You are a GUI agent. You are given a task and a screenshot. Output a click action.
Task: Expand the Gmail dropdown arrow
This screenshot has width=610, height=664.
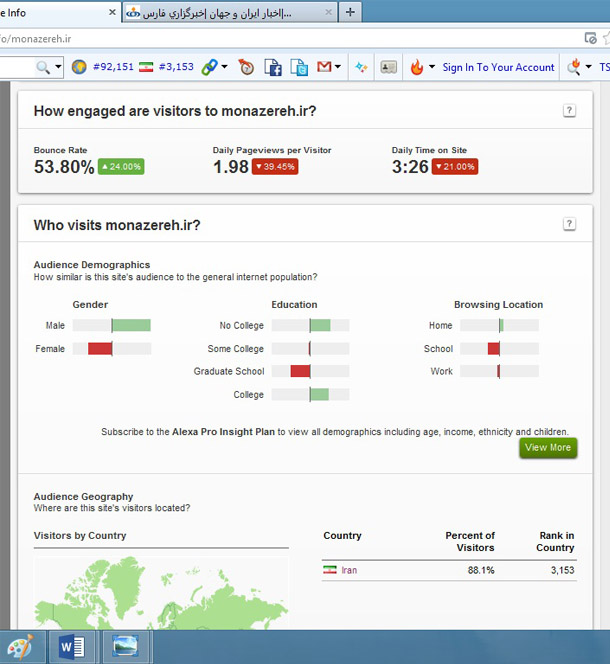tap(338, 66)
